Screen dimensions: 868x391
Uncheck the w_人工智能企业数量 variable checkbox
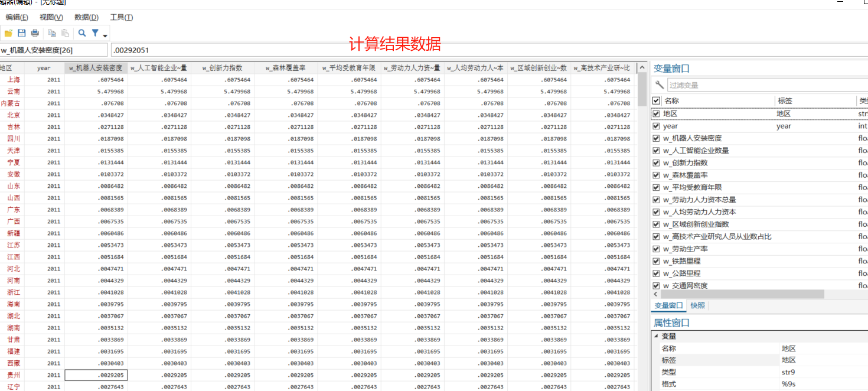656,151
